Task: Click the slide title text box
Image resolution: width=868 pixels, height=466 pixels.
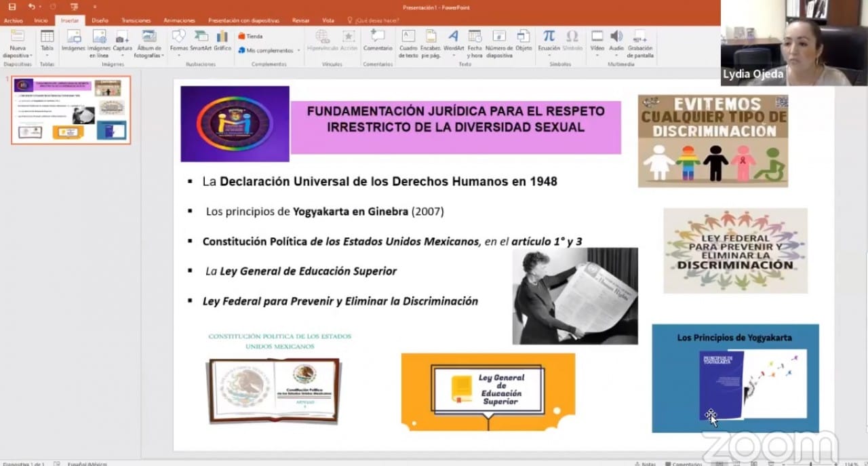Action: pyautogui.click(x=456, y=127)
